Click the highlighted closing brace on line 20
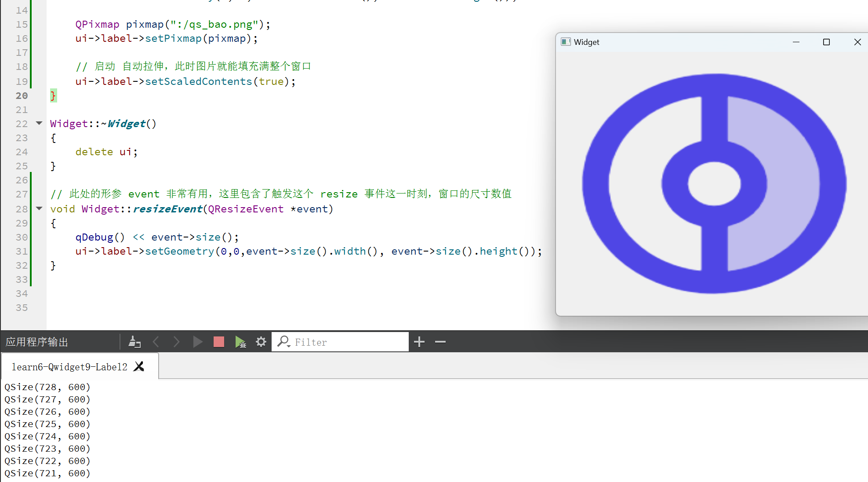 tap(53, 95)
